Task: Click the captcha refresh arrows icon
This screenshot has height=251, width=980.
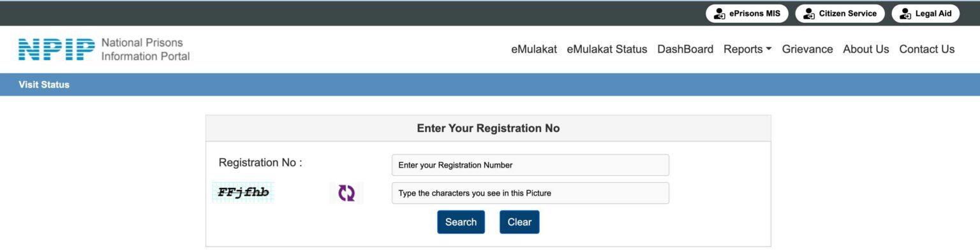Action: (x=346, y=193)
